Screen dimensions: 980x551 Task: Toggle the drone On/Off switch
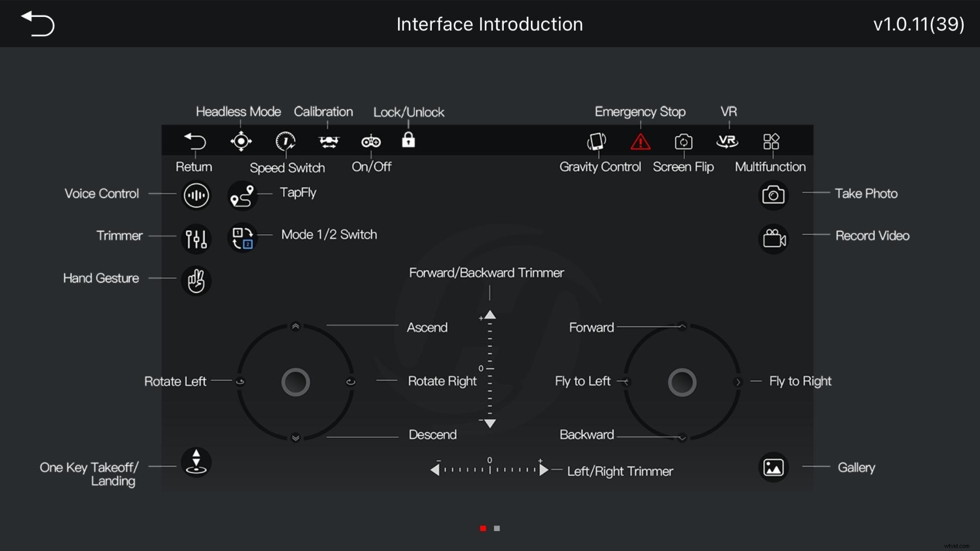pyautogui.click(x=371, y=141)
